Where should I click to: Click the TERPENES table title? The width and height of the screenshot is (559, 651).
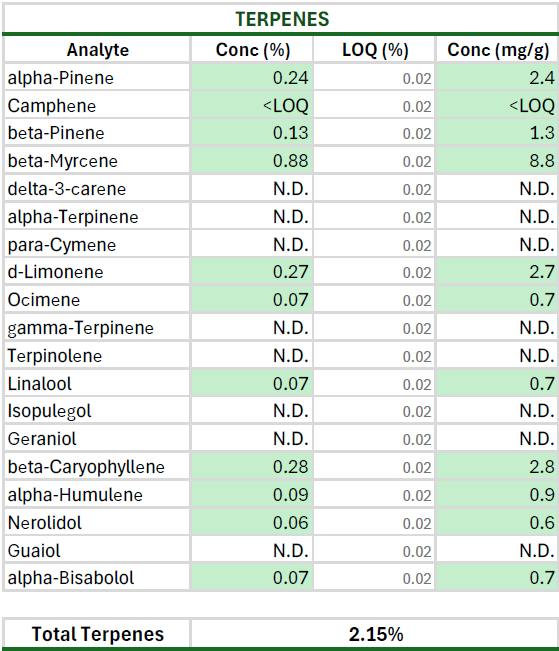282,19
